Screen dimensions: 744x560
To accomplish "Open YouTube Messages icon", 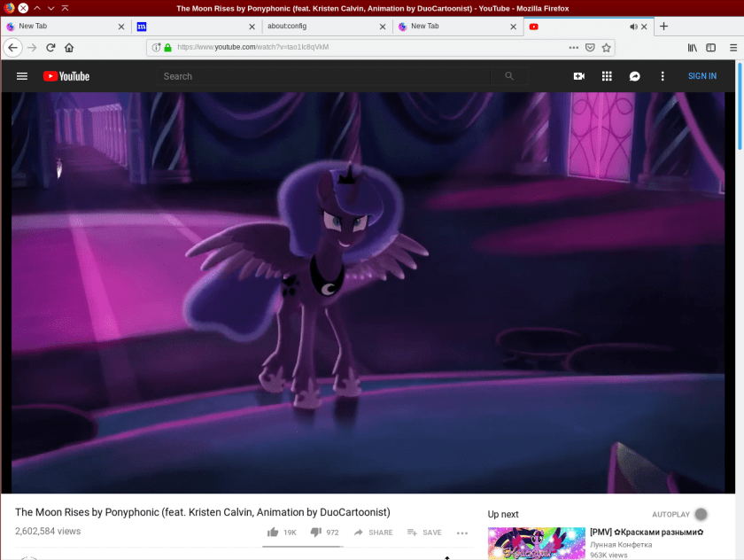I will [x=634, y=76].
